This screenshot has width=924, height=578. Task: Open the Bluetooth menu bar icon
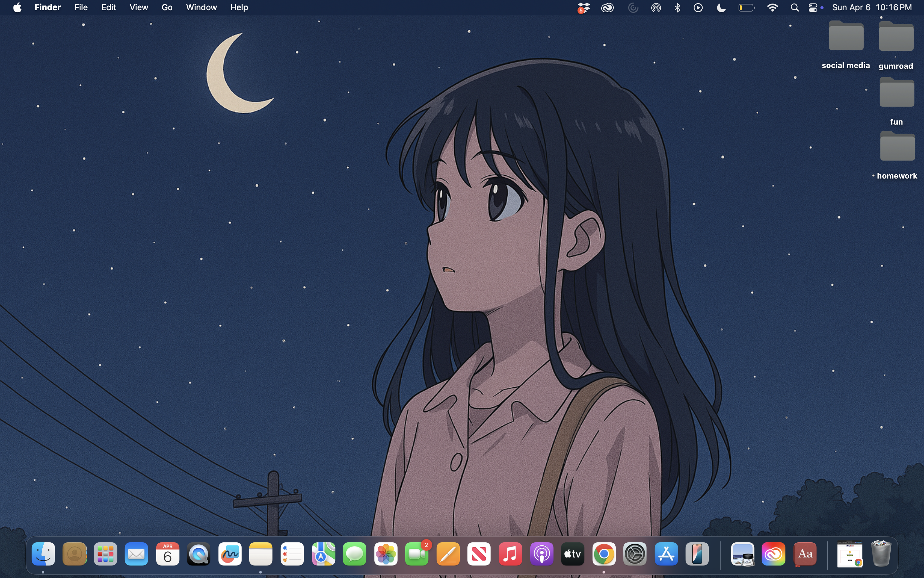point(677,8)
